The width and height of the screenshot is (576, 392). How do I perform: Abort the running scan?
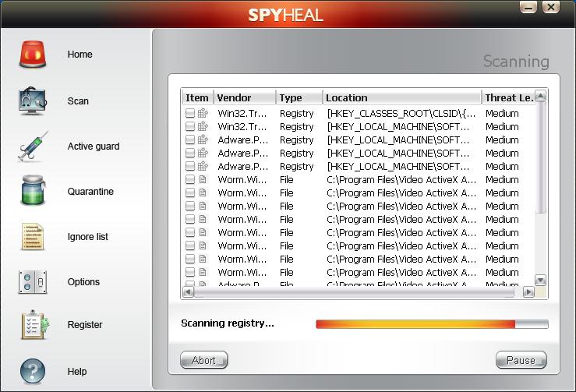tap(203, 360)
